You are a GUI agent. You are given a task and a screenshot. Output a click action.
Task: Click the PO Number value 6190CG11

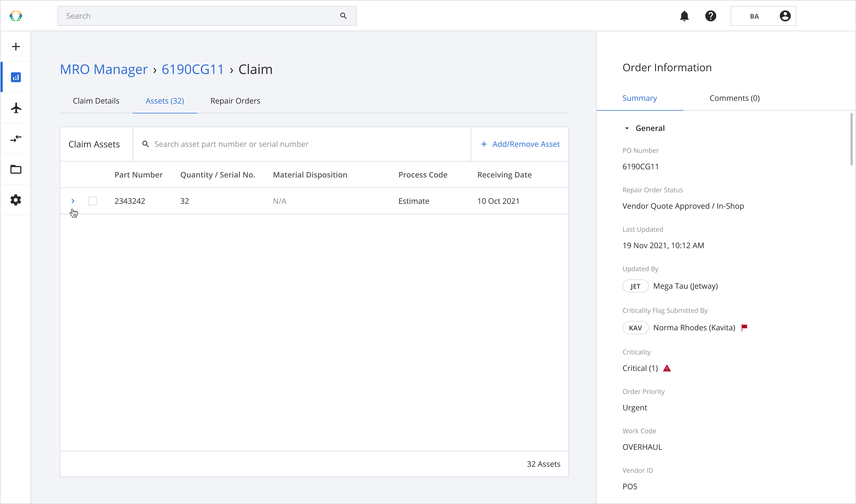640,167
